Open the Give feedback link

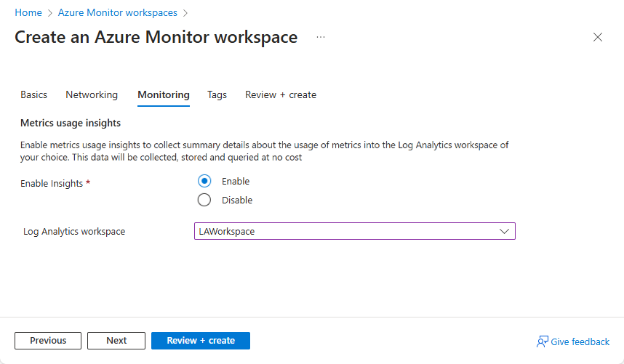580,341
